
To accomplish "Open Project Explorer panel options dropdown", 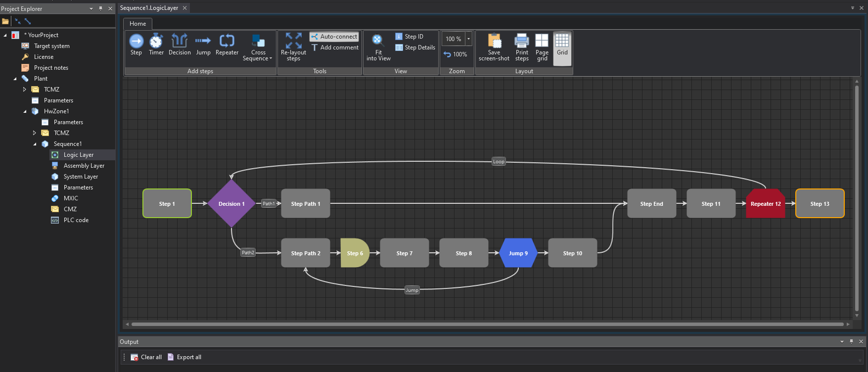I will click(91, 8).
